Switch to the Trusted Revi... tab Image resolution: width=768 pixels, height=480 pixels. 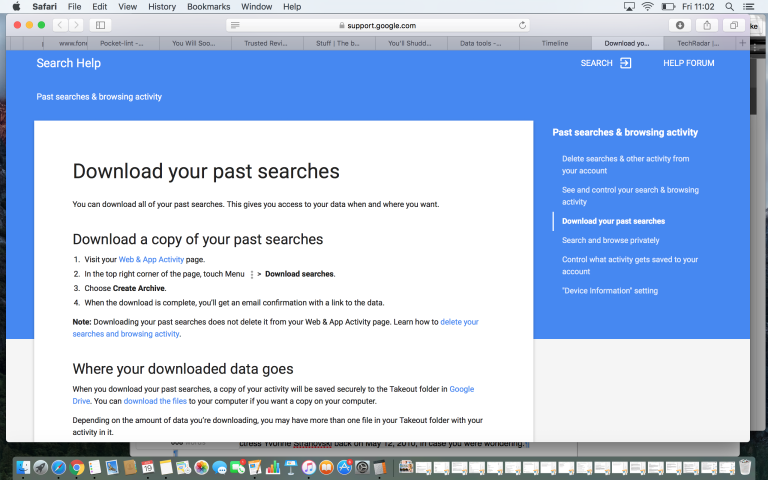click(x=266, y=43)
